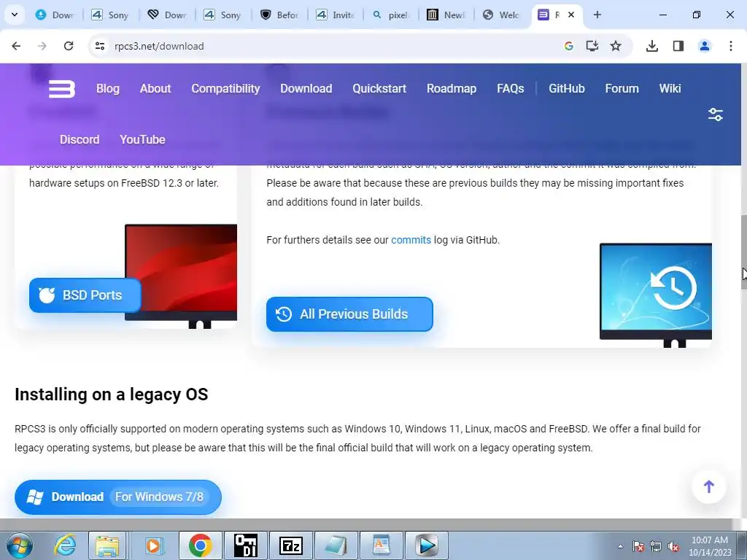Bookmark this page with the star icon

click(x=616, y=46)
